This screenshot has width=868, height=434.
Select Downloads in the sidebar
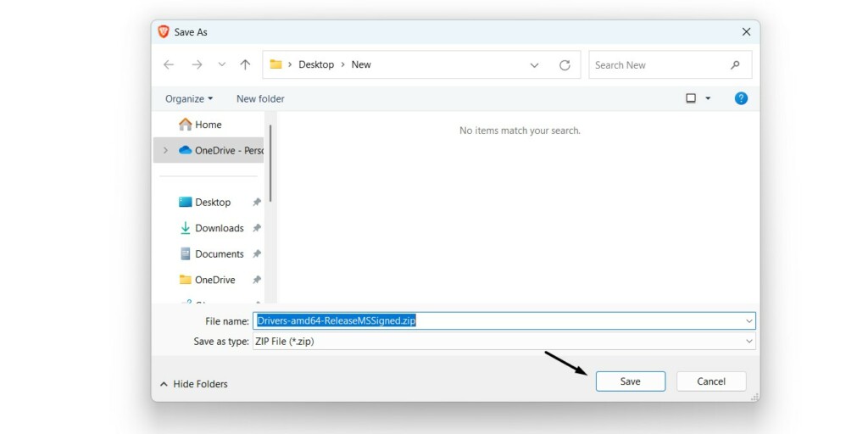[219, 228]
